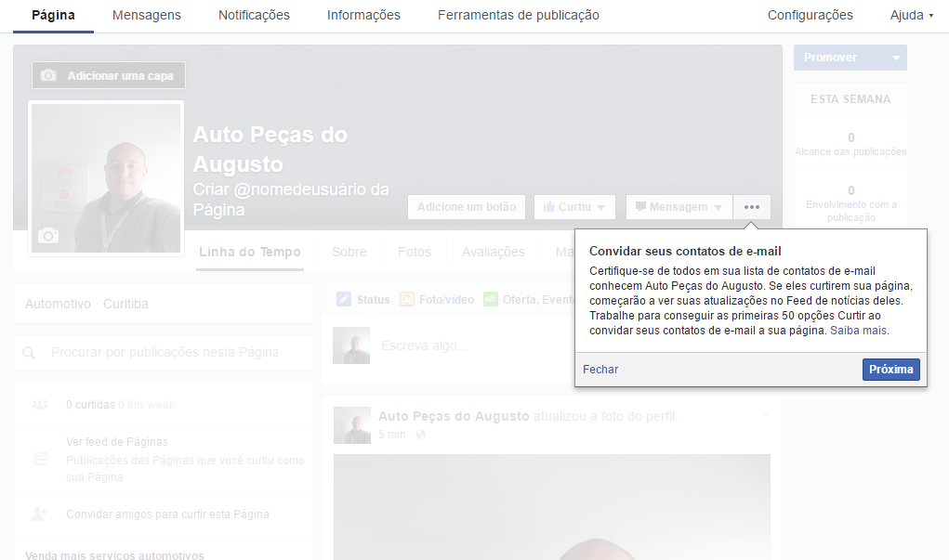Click Criar @nomedeusuário da Página link
Image resolution: width=949 pixels, height=560 pixels.
click(291, 199)
